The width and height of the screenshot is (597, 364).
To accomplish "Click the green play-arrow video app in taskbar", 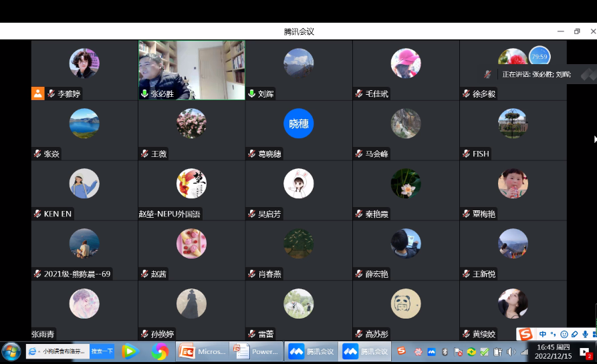I will click(x=129, y=351).
